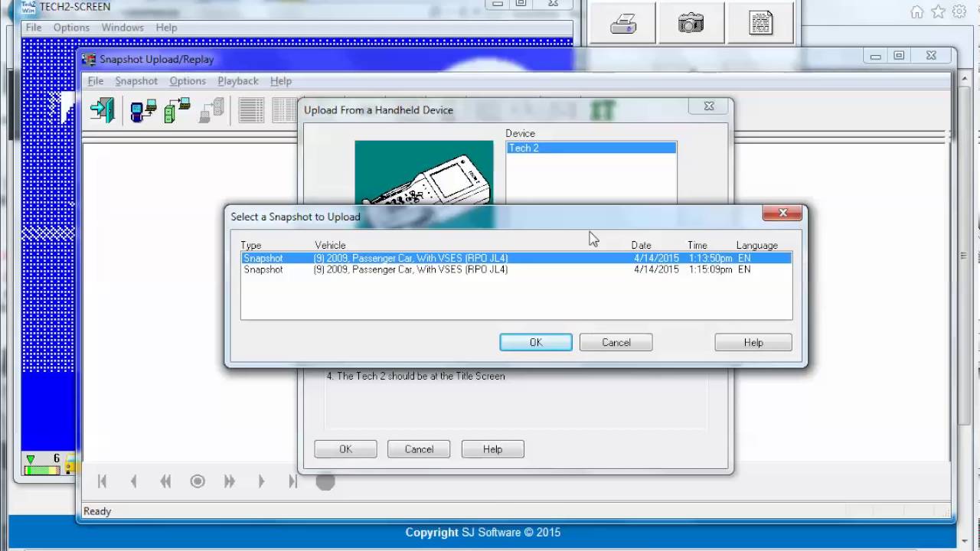
Task: Click open snapshot from file cabinet icon
Action: [177, 110]
